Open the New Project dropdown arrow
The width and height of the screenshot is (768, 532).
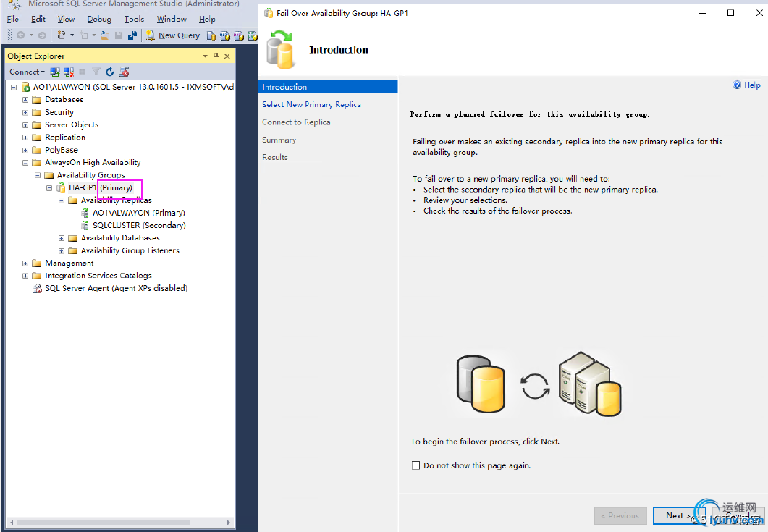click(x=72, y=35)
